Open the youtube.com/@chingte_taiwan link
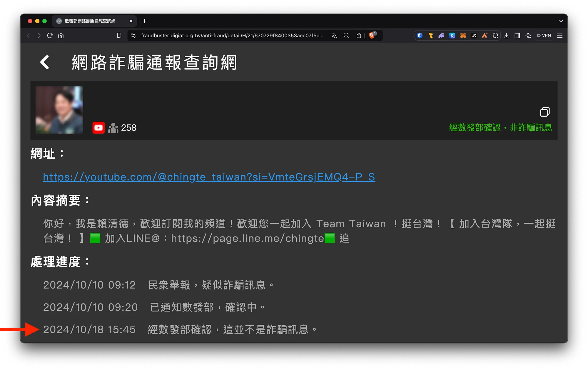The image size is (588, 370). click(209, 177)
